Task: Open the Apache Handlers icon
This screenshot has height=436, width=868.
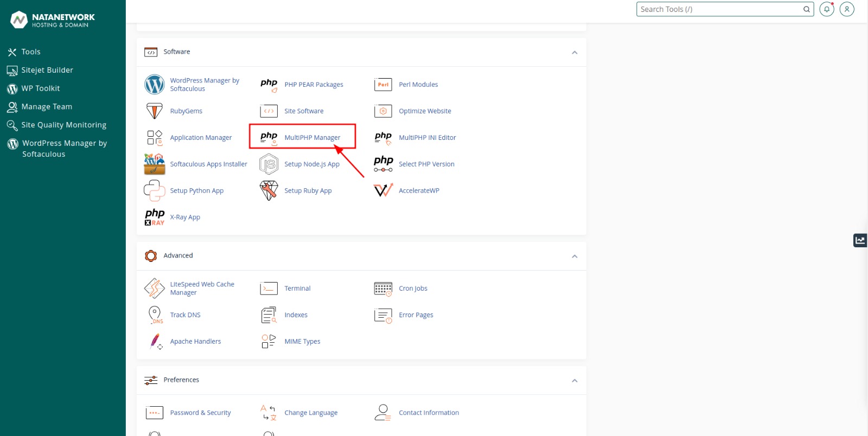Action: (x=156, y=342)
